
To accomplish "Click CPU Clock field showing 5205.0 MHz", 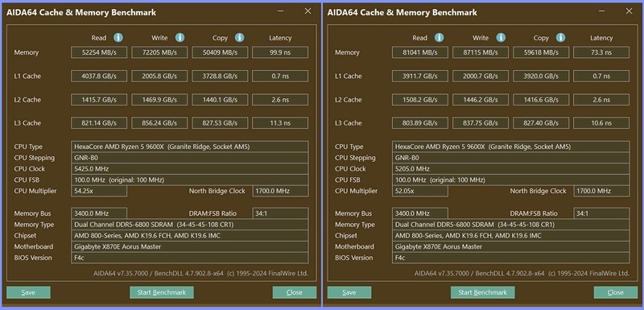I will [510, 169].
